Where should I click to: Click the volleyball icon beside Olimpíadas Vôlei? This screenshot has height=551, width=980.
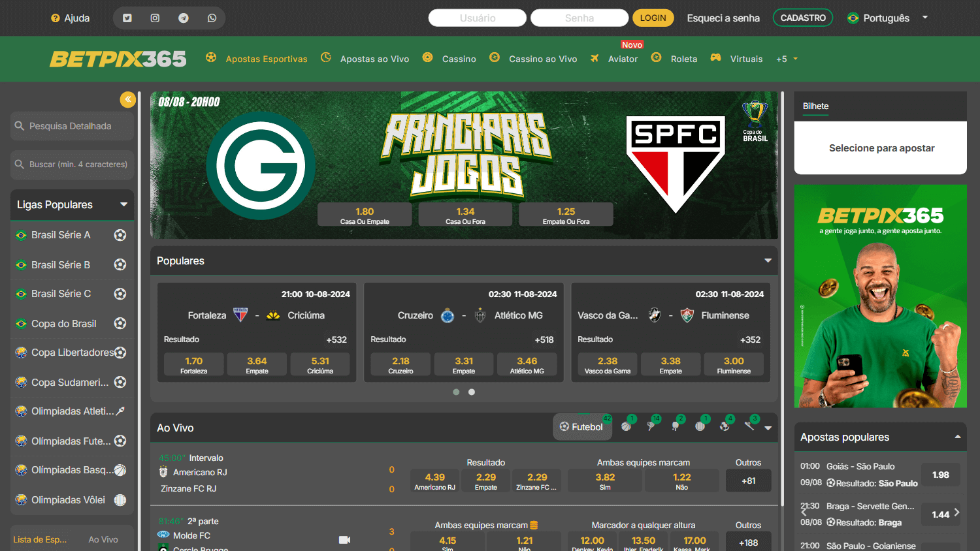120,500
